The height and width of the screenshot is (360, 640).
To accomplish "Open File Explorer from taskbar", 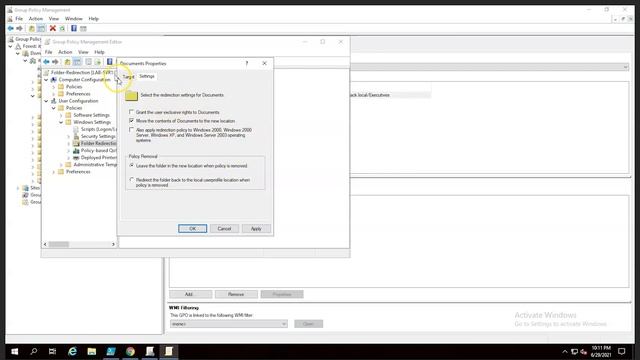I will click(x=91, y=351).
